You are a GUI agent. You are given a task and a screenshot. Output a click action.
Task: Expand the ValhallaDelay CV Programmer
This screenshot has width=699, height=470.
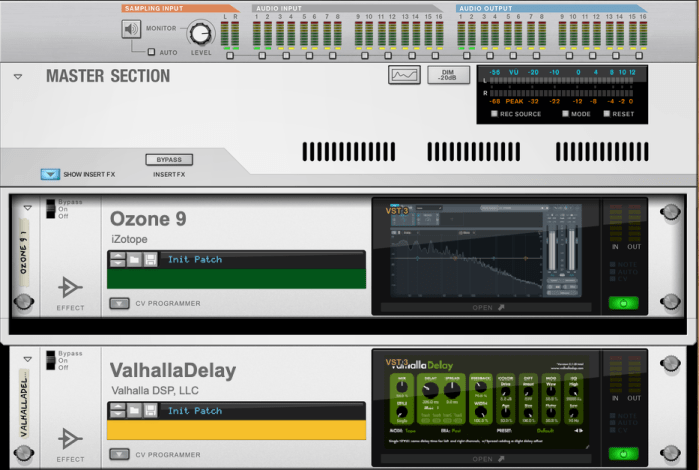coord(119,455)
